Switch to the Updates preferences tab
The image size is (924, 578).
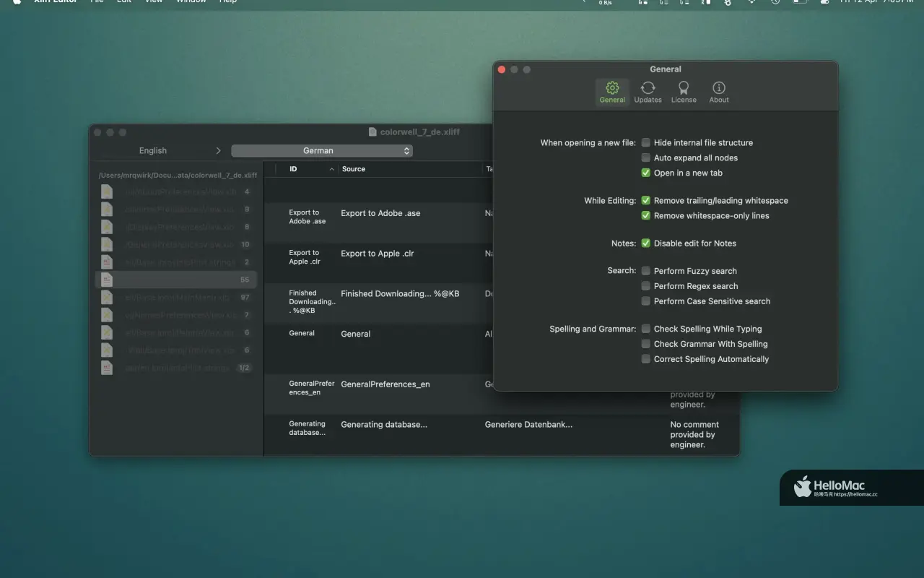648,92
